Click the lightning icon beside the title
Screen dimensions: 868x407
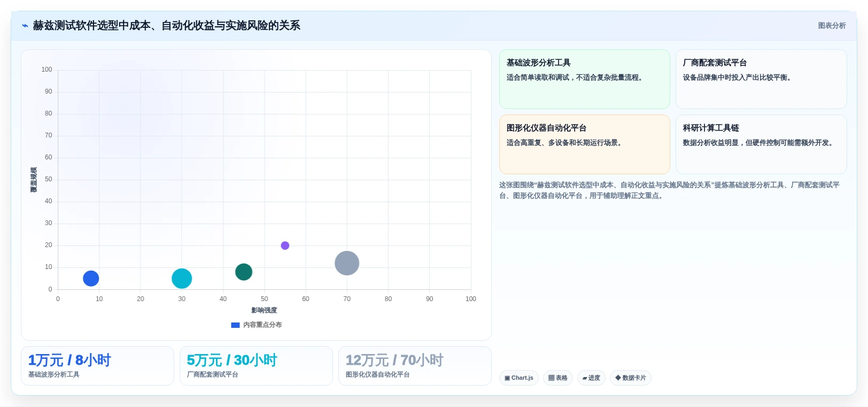click(x=25, y=26)
